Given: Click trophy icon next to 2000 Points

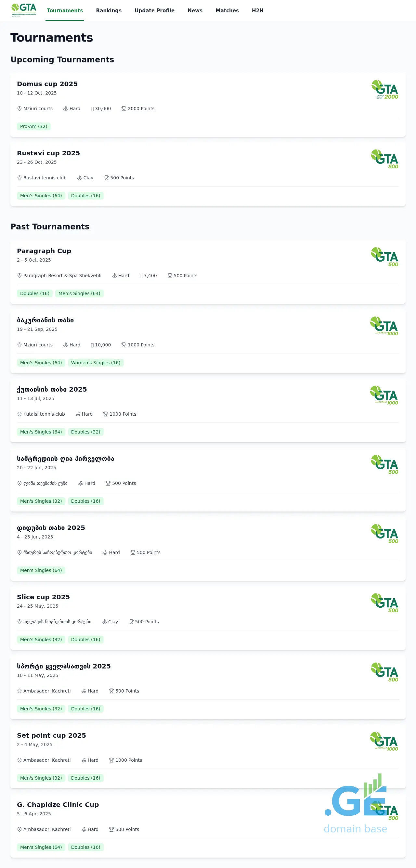Looking at the screenshot, I should pyautogui.click(x=124, y=109).
